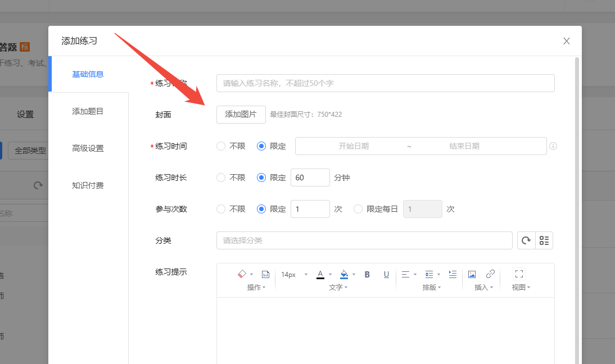Click the increase indent icon in editor
Viewport: 615px width, 364px height.
[453, 274]
